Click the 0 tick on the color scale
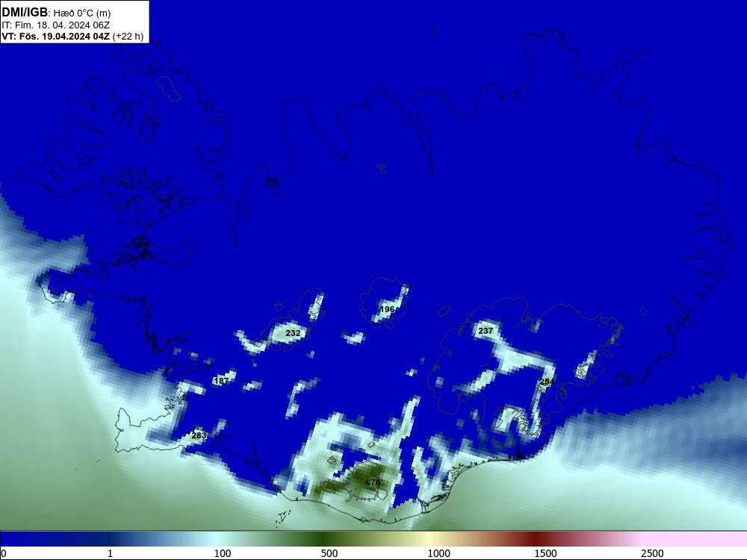Screen dimensions: 747x560 pyautogui.click(x=4, y=553)
